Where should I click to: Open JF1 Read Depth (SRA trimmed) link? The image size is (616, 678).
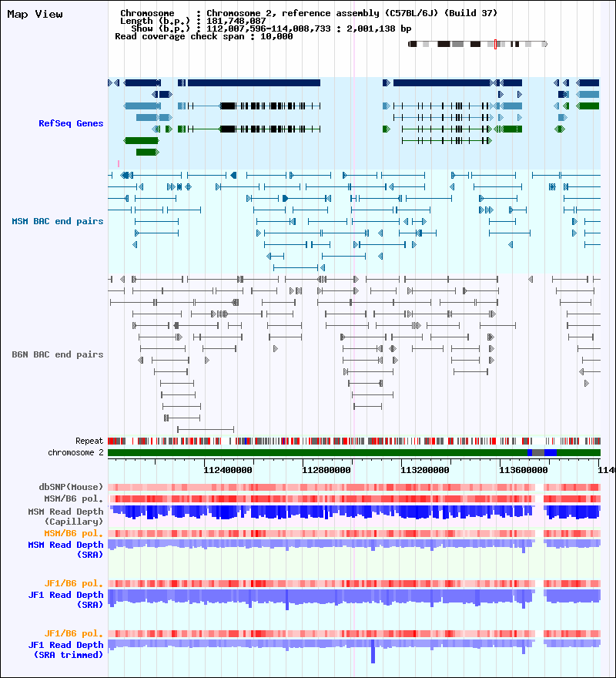coord(65,650)
